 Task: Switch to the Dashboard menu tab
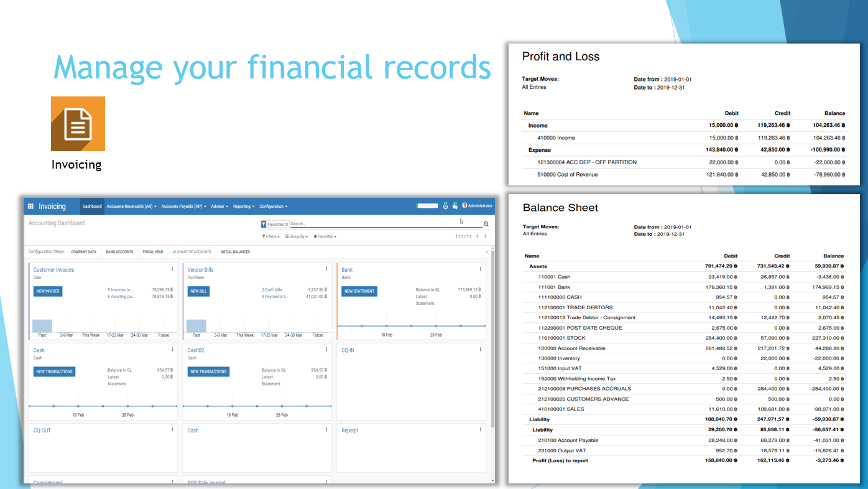92,207
